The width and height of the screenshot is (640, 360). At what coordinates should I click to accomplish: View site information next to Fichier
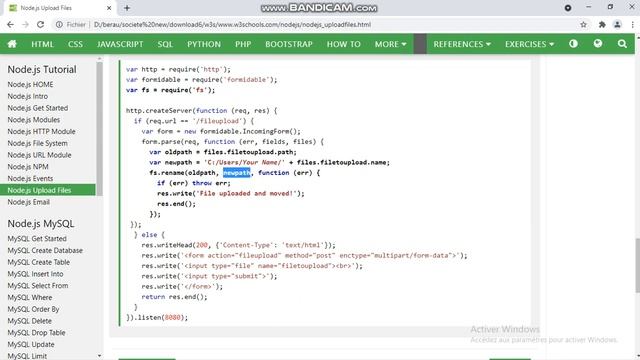[x=59, y=24]
